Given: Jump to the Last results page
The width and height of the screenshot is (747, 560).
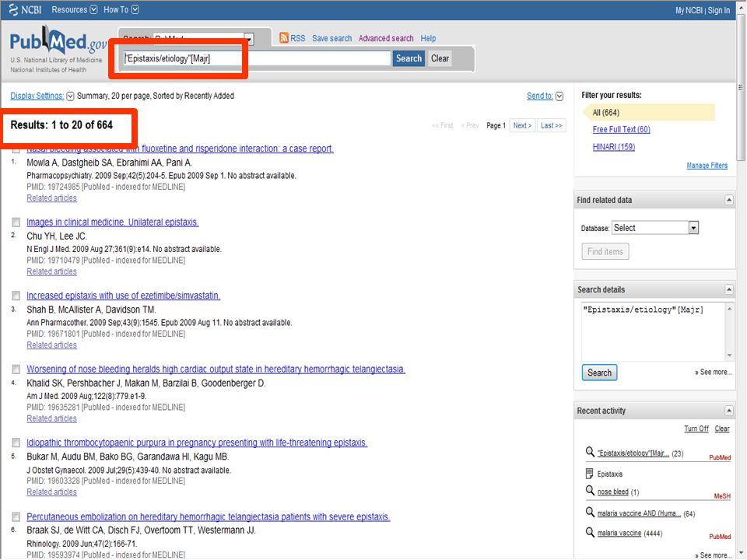Looking at the screenshot, I should pyautogui.click(x=551, y=125).
